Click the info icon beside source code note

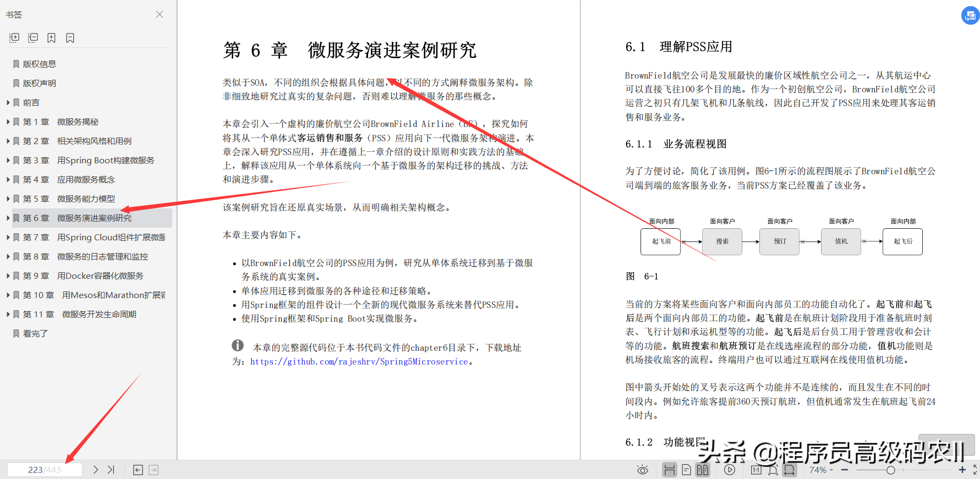pyautogui.click(x=238, y=345)
